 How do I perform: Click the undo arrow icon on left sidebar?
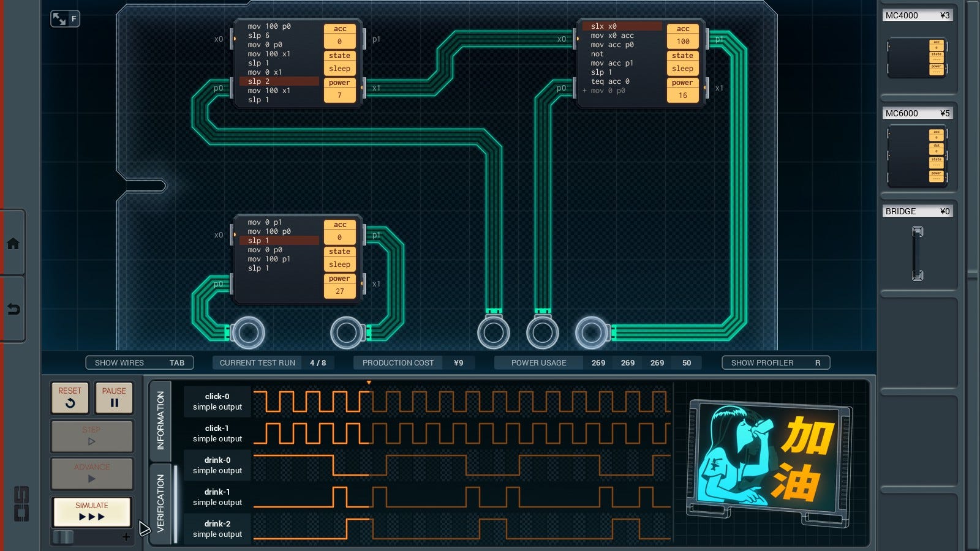point(13,309)
